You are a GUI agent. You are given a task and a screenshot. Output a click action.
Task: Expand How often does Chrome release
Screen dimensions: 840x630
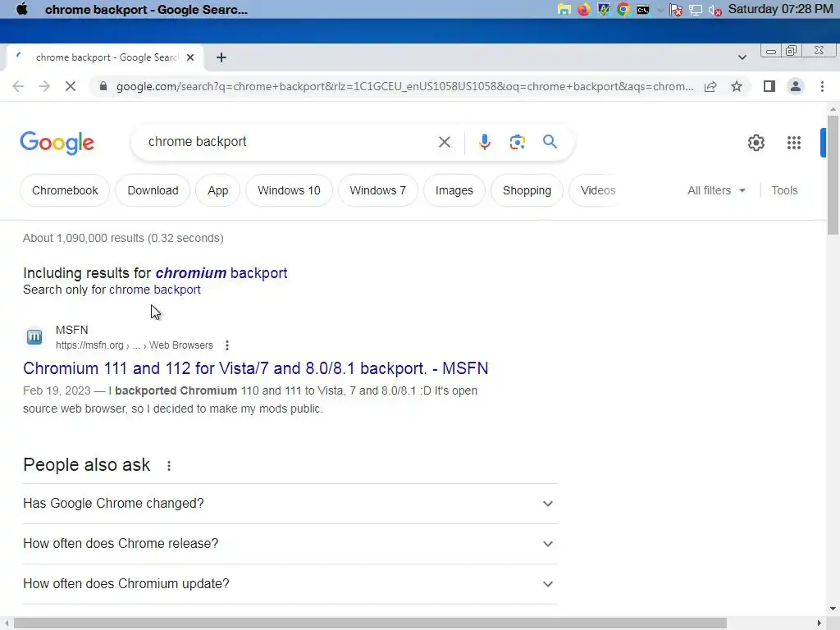(x=290, y=544)
